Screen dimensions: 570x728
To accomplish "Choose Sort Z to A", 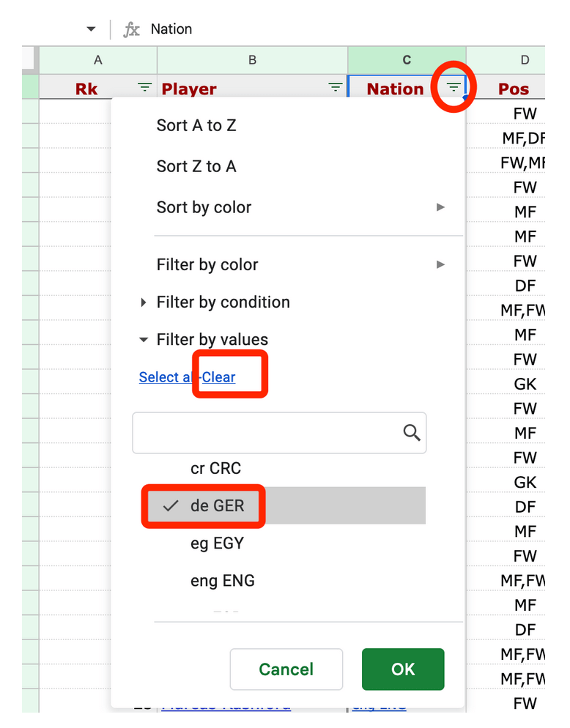I will pos(196,166).
